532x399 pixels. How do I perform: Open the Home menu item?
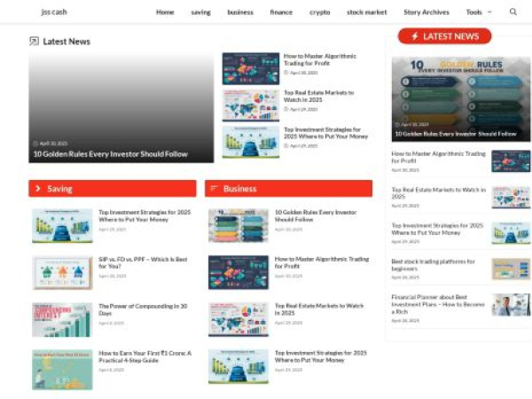pyautogui.click(x=165, y=12)
